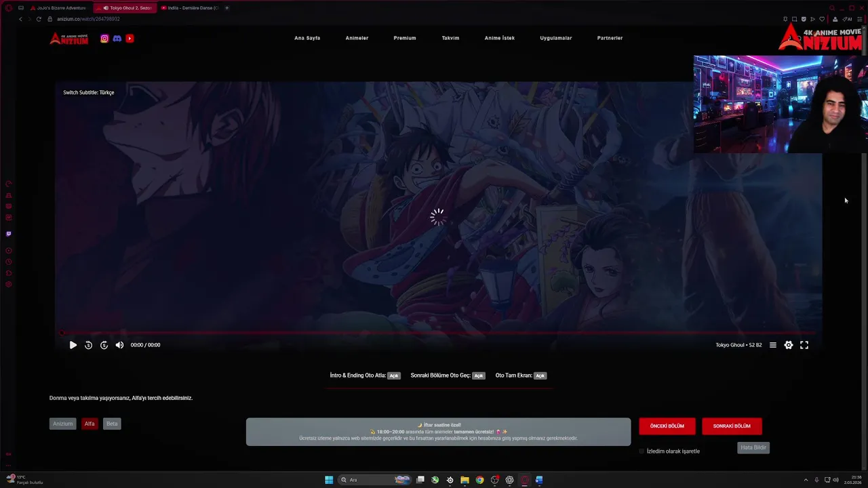Screen dimensions: 868x488
Task: Open Anime İstek menu item
Action: pos(500,38)
